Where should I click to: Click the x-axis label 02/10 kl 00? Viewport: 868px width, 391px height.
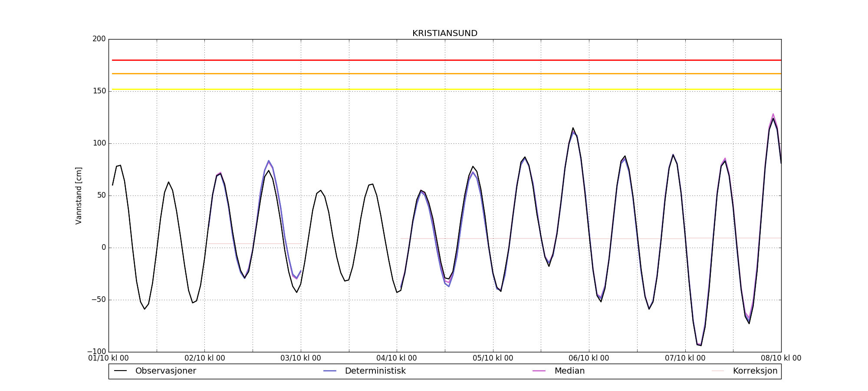[205, 358]
